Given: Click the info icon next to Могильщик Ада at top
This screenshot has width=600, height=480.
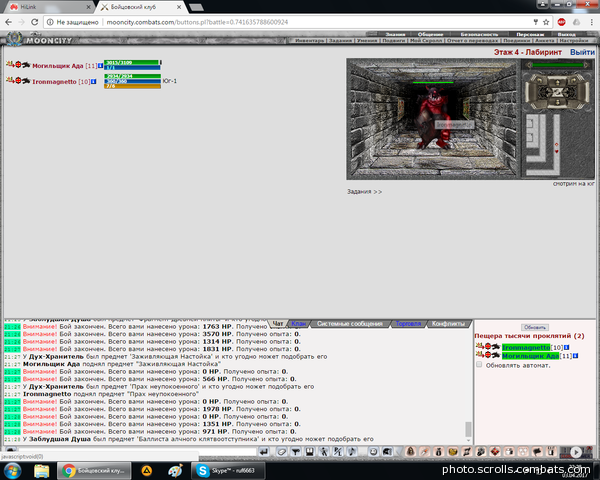Looking at the screenshot, I should pos(100,66).
